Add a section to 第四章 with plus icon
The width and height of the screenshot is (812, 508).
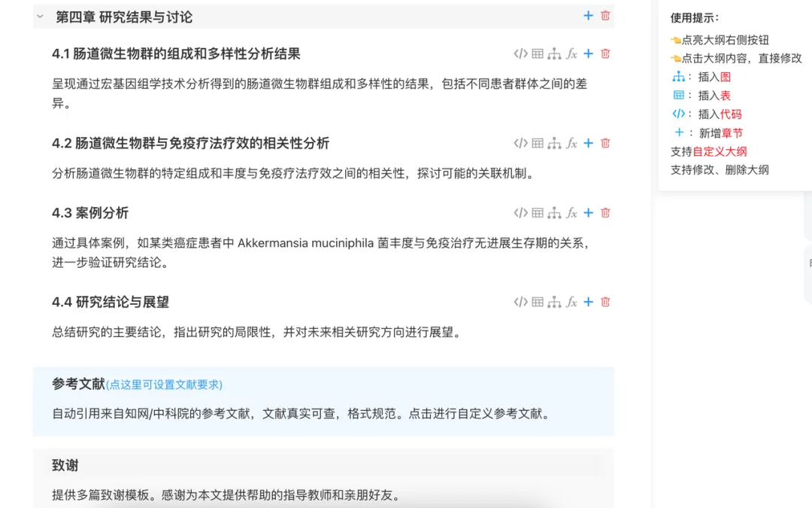tap(588, 16)
